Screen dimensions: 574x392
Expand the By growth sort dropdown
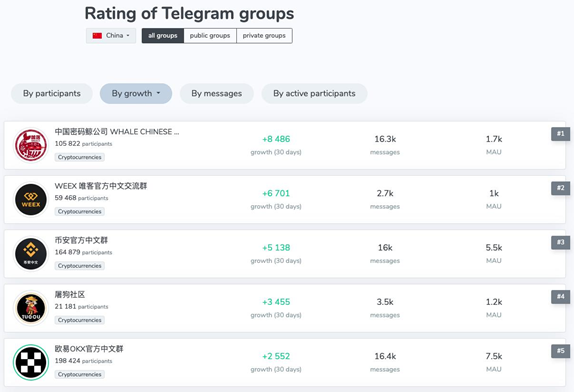click(136, 93)
